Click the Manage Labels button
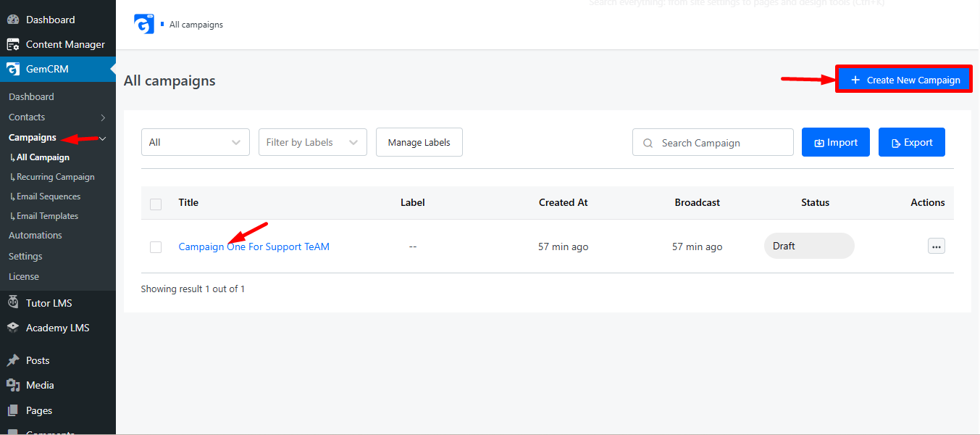This screenshot has width=980, height=435. [x=419, y=142]
